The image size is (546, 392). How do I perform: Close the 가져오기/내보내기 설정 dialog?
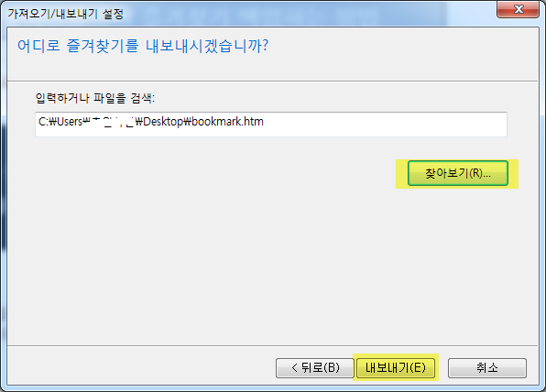click(518, 9)
